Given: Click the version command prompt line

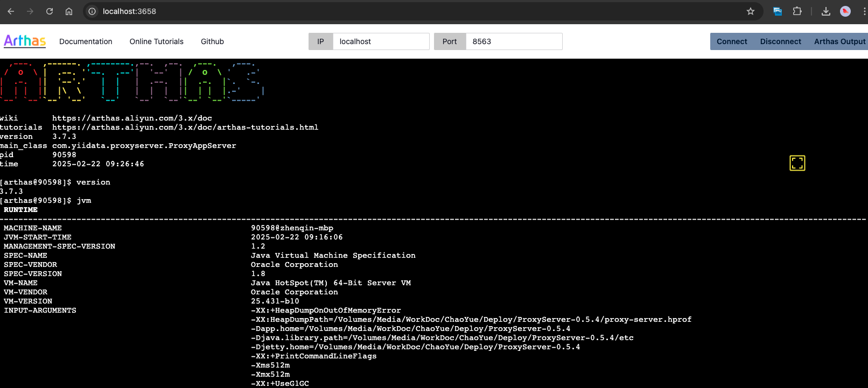Looking at the screenshot, I should [55, 182].
